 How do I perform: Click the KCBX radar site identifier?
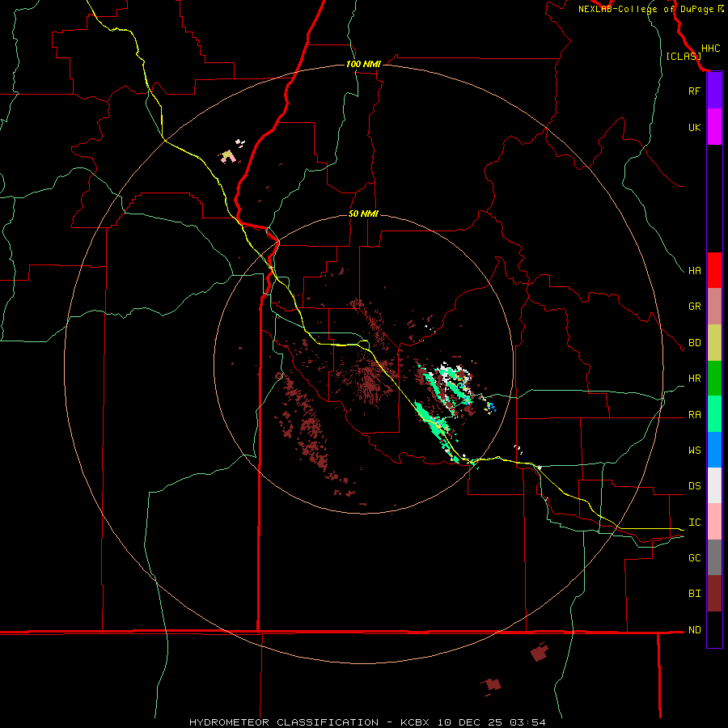[x=415, y=722]
